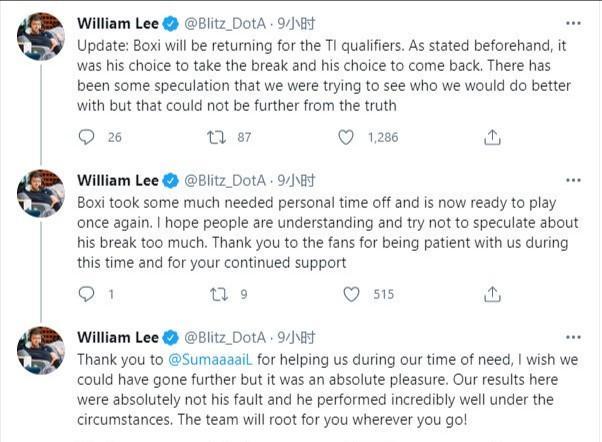Click the verified badge on the third tweet
The width and height of the screenshot is (602, 442).
click(170, 337)
